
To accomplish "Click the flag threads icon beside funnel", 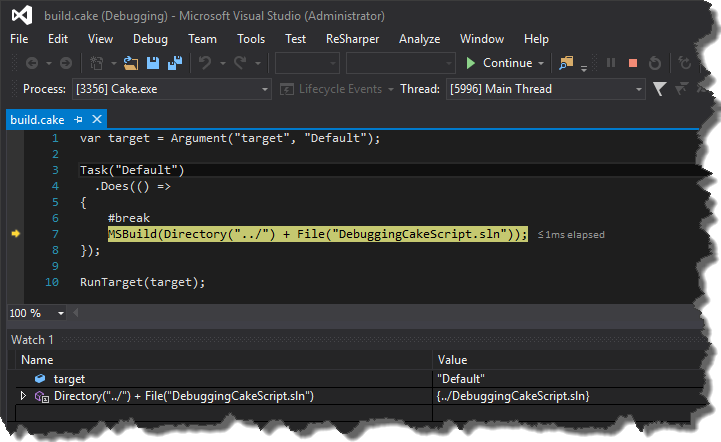I will (x=681, y=88).
